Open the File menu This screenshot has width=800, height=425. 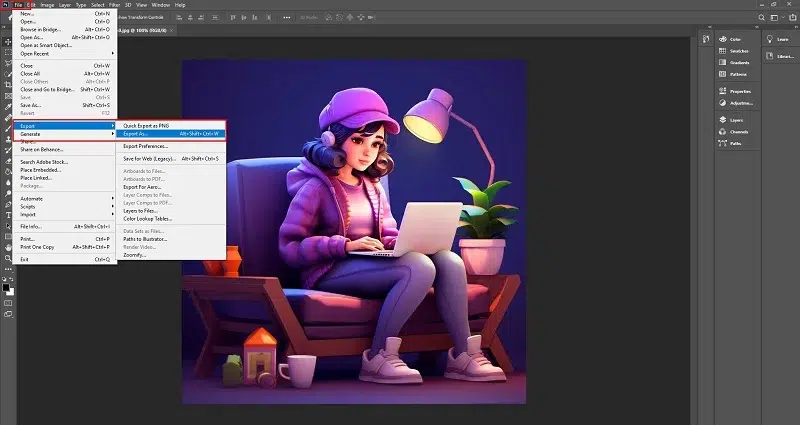click(18, 5)
